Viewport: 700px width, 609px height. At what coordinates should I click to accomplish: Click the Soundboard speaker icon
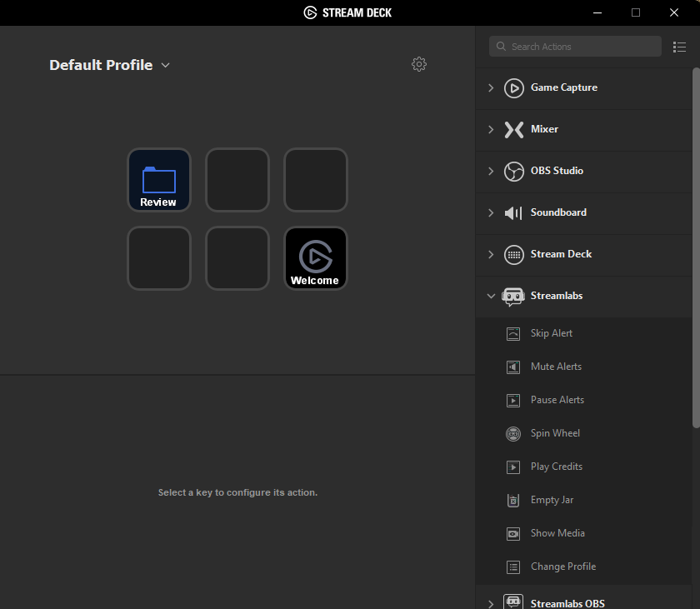(x=513, y=212)
